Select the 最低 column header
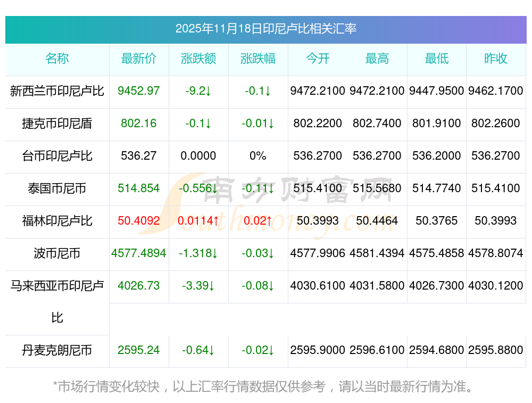The height and width of the screenshot is (403, 532). coord(437,59)
